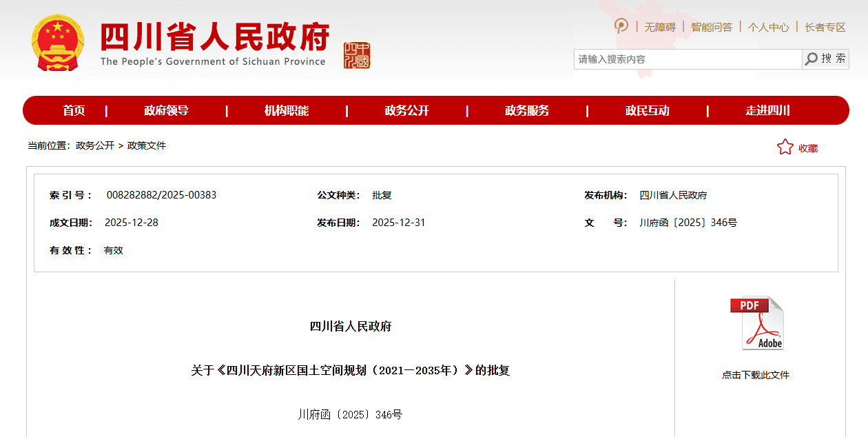Open the 智能问答 link
The width and height of the screenshot is (868, 437).
[x=711, y=27]
